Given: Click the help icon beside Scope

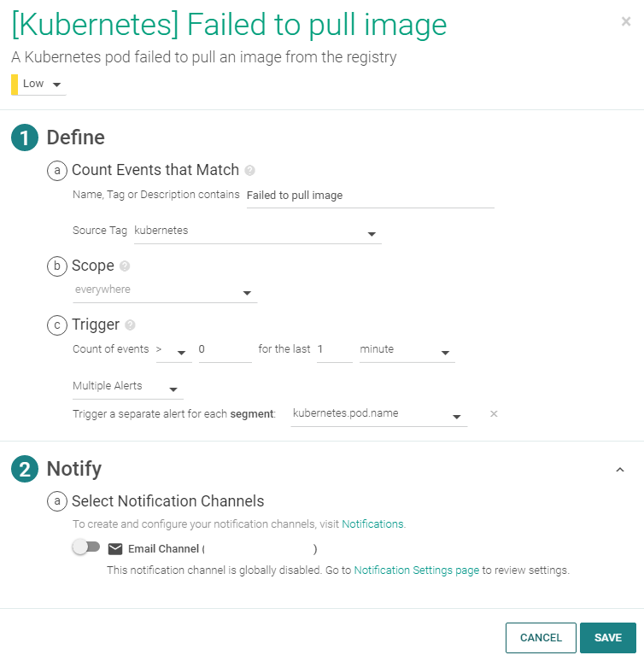Looking at the screenshot, I should click(126, 266).
